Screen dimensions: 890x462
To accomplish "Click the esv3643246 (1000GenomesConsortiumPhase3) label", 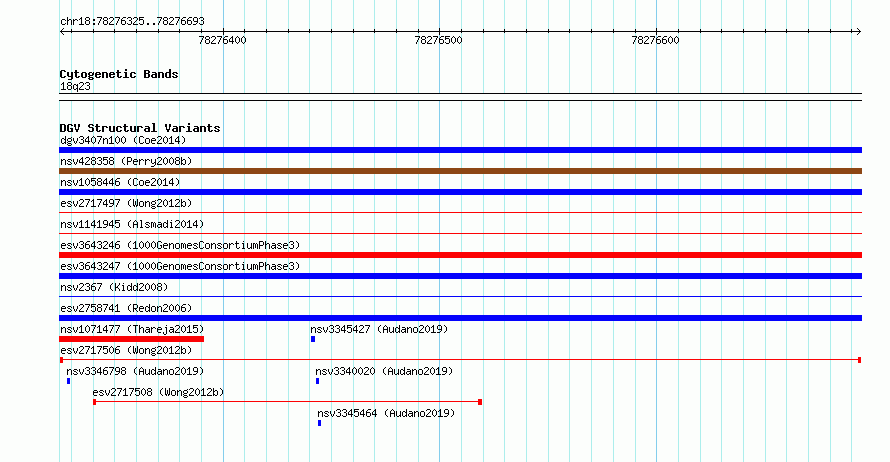I will pyautogui.click(x=180, y=245).
